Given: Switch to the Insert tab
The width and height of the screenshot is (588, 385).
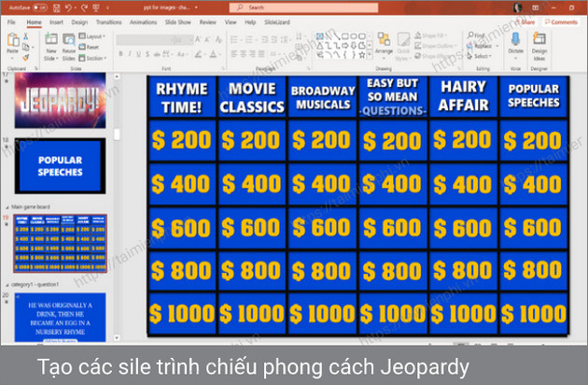Looking at the screenshot, I should pos(56,22).
